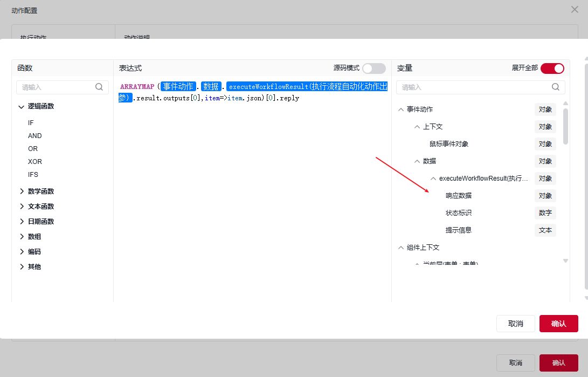Collapse the 逻辑函数 category
The height and width of the screenshot is (377, 588).
(22, 107)
